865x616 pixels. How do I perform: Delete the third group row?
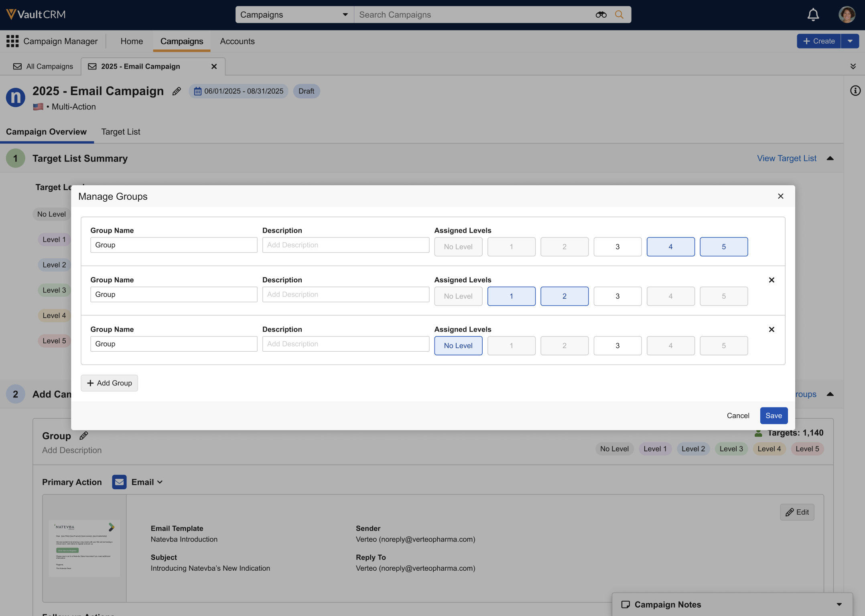[x=771, y=329]
